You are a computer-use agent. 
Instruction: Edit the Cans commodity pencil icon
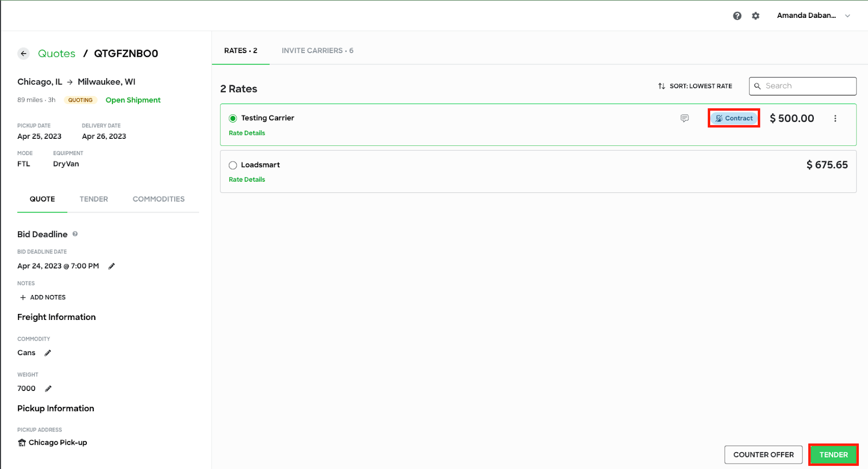pos(48,353)
